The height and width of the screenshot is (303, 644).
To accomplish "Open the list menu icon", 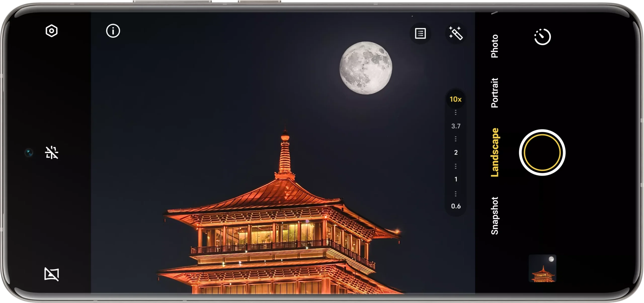I will click(x=420, y=33).
